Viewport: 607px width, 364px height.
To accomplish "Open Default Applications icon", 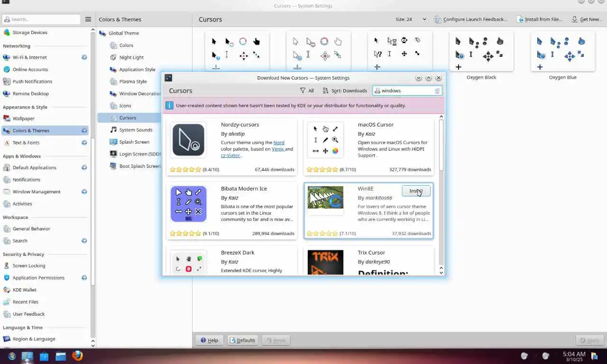I will (7, 167).
